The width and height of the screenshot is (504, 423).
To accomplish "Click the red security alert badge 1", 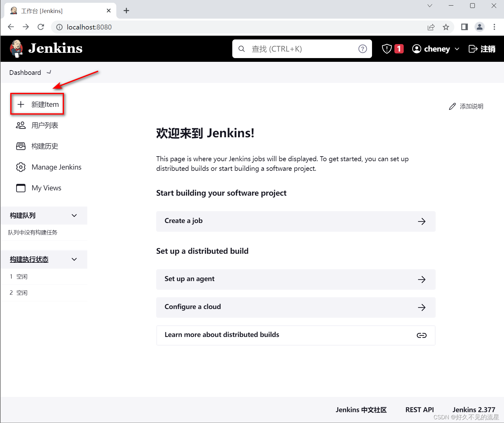I will 399,49.
